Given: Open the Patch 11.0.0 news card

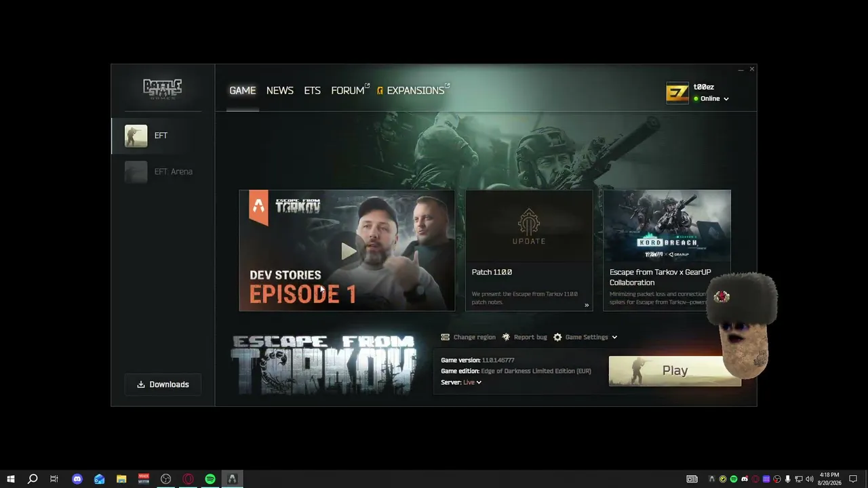Looking at the screenshot, I should click(x=529, y=251).
